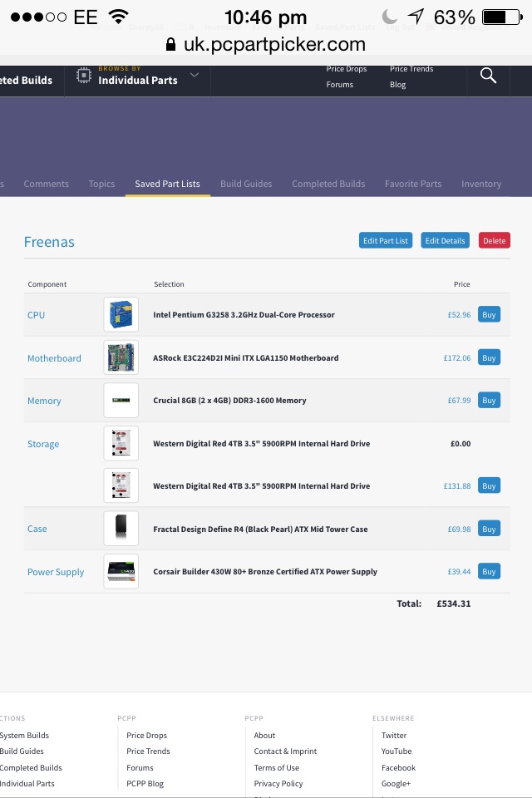Switch to the Comments tab
Screen dimensions: 532x798
[x=47, y=184]
